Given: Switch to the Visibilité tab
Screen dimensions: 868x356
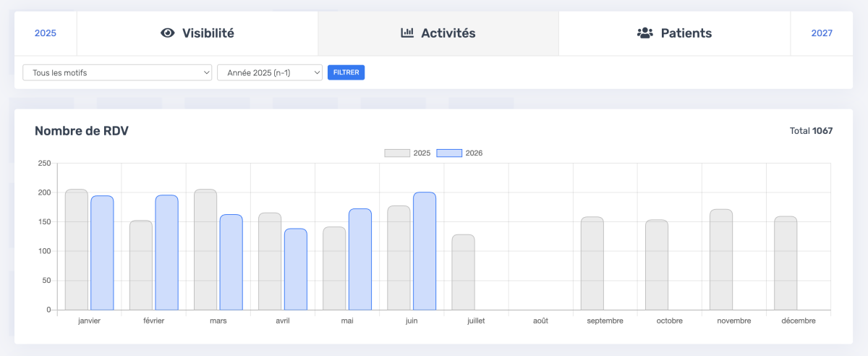Looking at the screenshot, I should (x=197, y=33).
